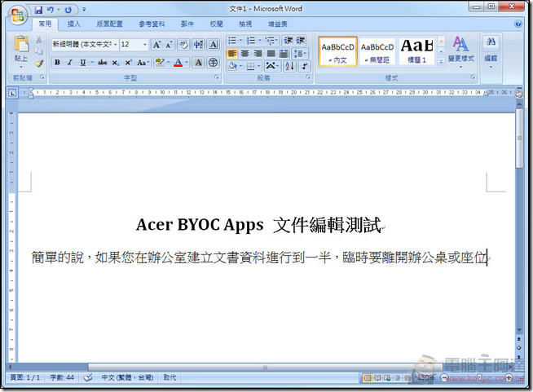Image resolution: width=533 pixels, height=392 pixels.
Task: Decrease paragraph indent
Action: [289, 41]
